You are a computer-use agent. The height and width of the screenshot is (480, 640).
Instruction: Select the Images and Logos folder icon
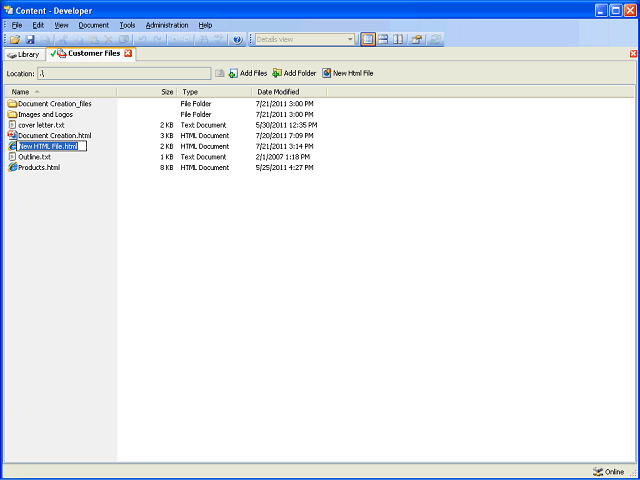click(x=13, y=114)
